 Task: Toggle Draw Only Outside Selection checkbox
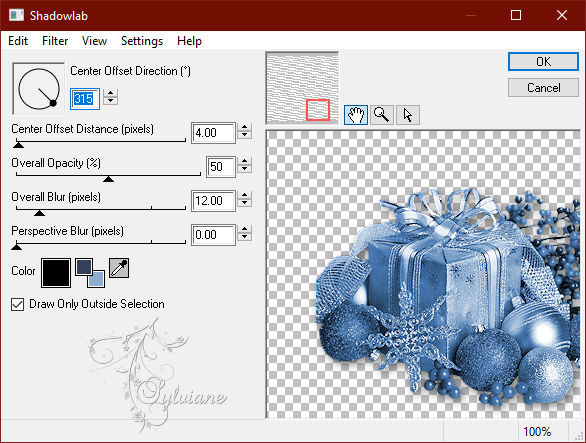coord(18,304)
